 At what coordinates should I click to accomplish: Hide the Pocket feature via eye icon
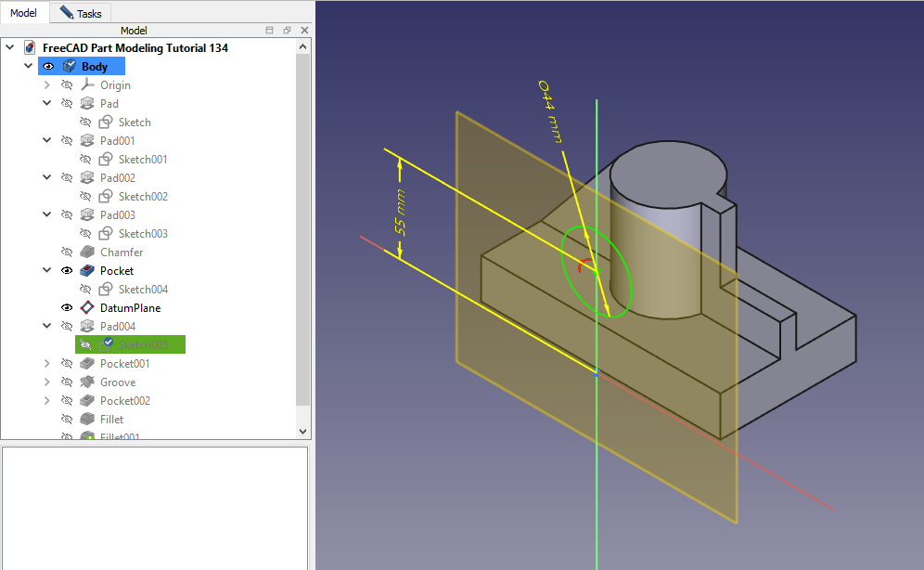coord(67,271)
